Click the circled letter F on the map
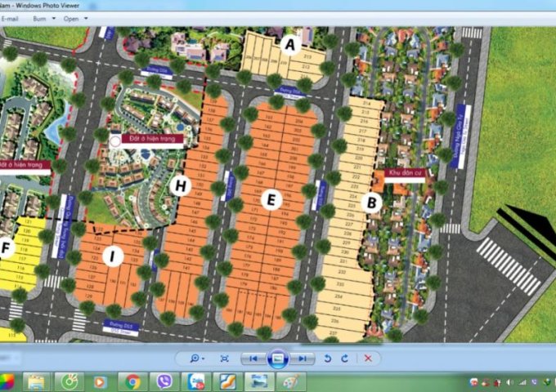Viewport: 556px width, 392px height. (x=6, y=248)
